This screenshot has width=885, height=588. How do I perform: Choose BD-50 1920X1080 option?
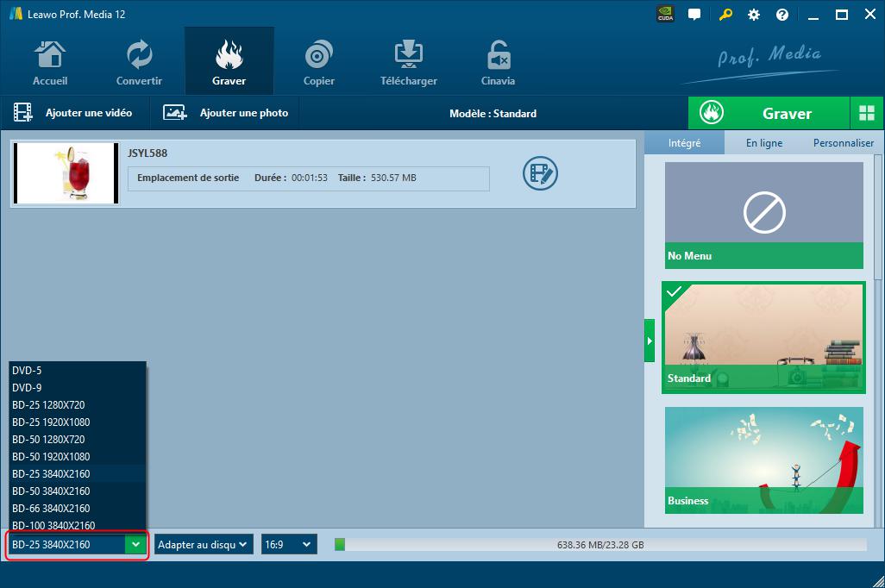pyautogui.click(x=78, y=456)
